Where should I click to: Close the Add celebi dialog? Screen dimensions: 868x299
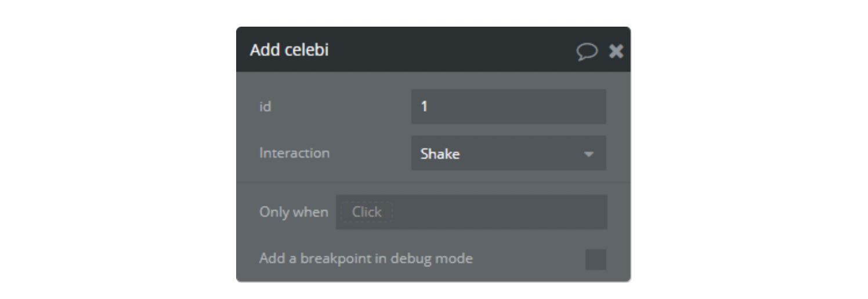[616, 52]
